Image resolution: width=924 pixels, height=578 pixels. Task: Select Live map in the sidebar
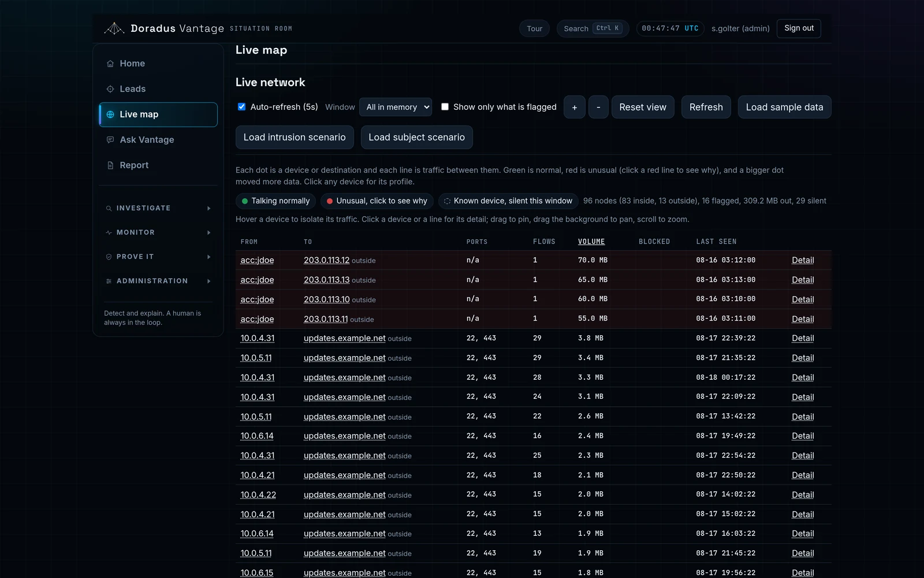point(158,114)
